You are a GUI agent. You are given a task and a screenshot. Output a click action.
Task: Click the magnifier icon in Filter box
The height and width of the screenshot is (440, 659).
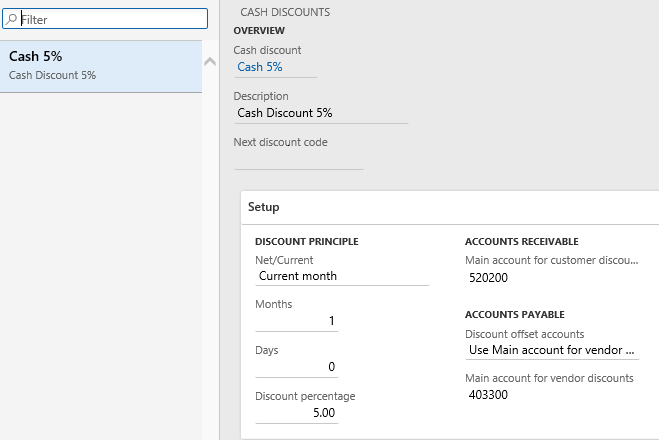12,19
